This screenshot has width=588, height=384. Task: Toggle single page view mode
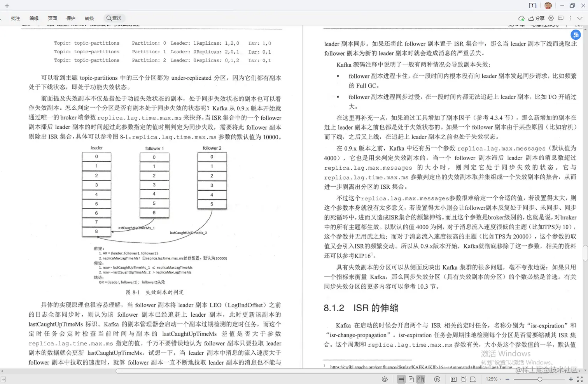coord(411,379)
